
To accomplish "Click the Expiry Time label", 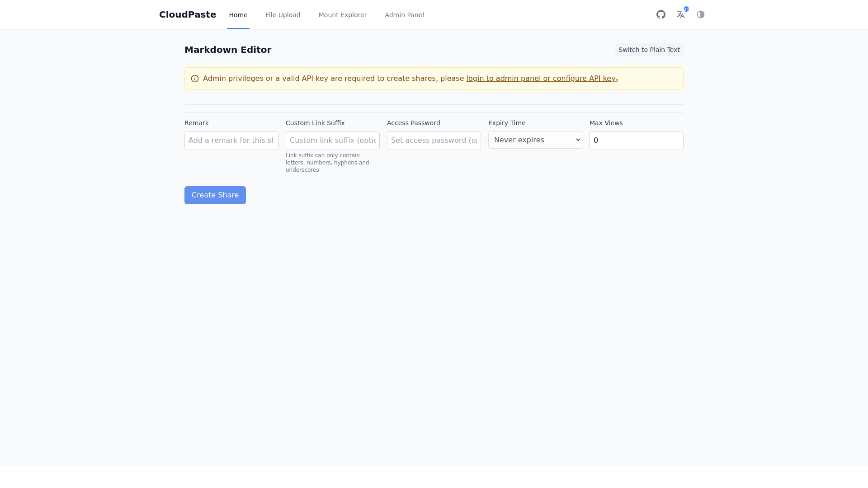I will pos(507,123).
